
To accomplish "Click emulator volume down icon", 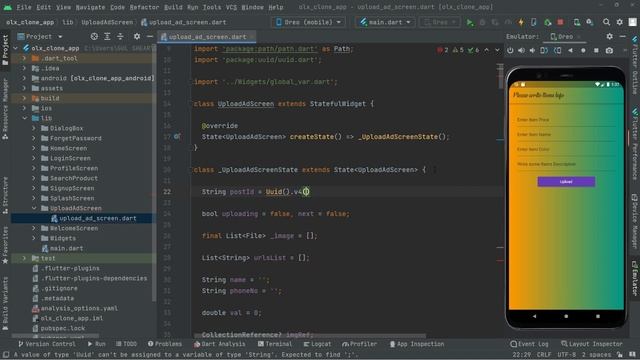I will pyautogui.click(x=532, y=51).
